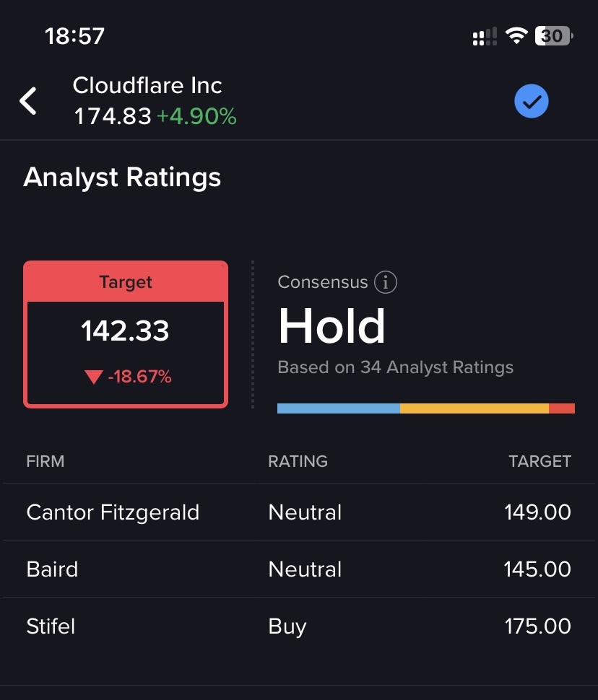This screenshot has height=700, width=598.
Task: Open the Consensus info icon
Action: pos(386,282)
